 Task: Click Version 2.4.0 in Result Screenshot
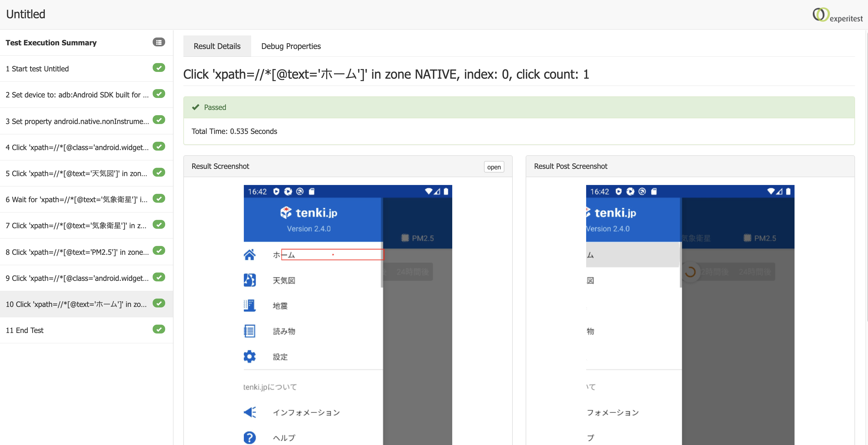point(309,229)
